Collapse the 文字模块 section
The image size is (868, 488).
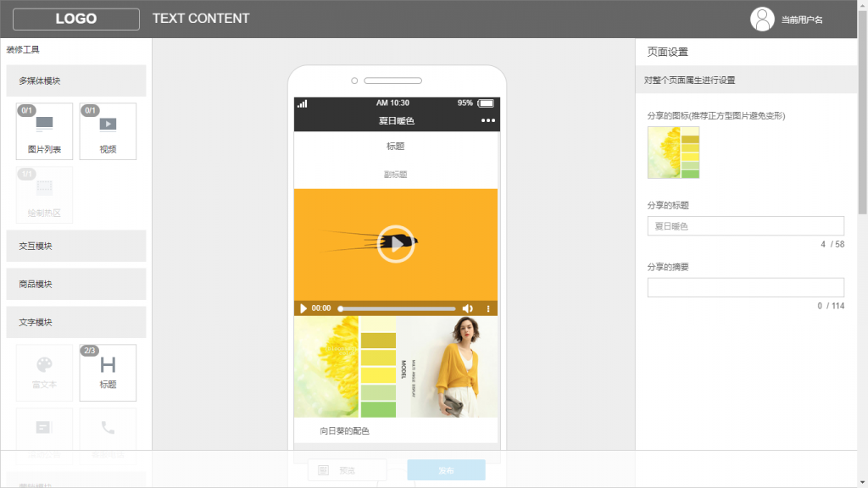click(76, 322)
